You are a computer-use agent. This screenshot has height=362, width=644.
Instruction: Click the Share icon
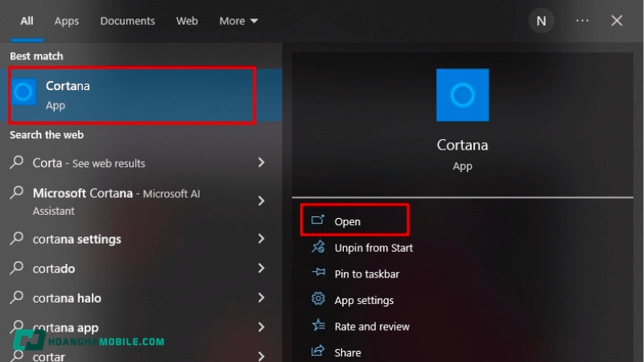(318, 352)
